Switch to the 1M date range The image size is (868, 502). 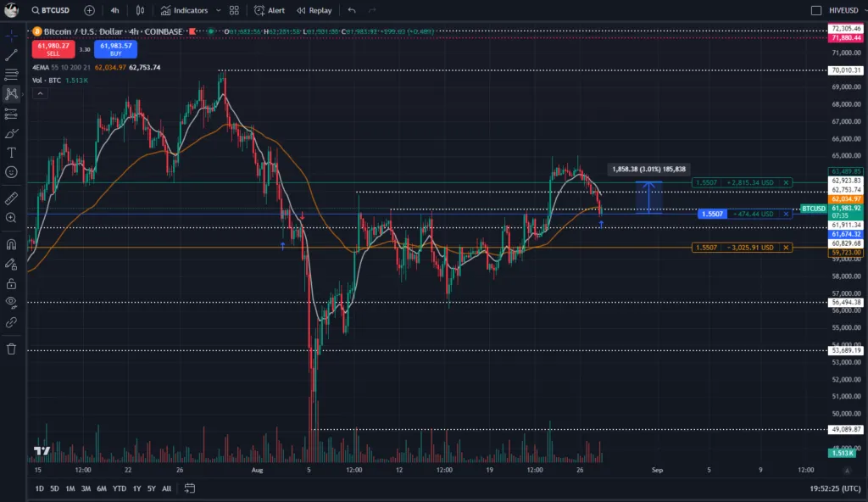tap(70, 488)
